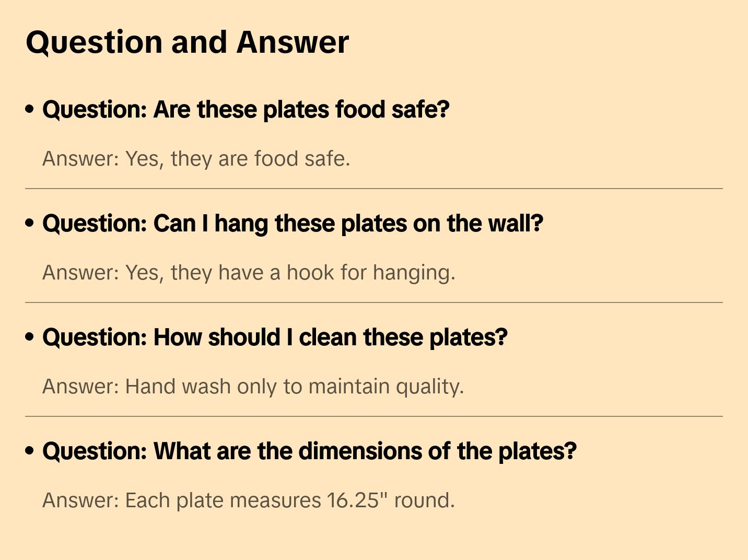Click the divider line below the hanging answer
Viewport: 748px width, 560px height.
(374, 302)
